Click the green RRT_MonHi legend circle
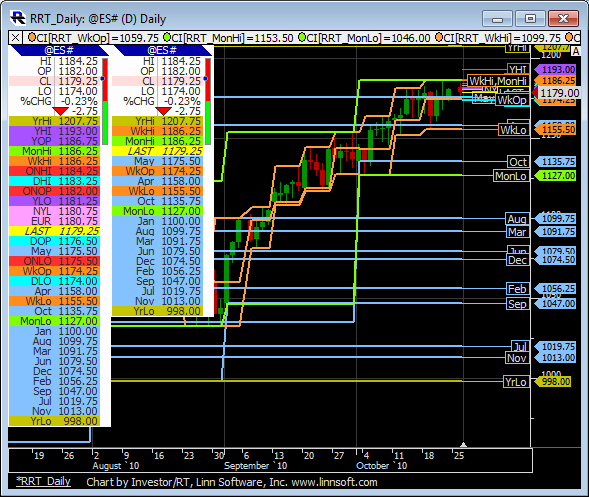Image resolution: width=589 pixels, height=497 pixels. click(x=167, y=37)
